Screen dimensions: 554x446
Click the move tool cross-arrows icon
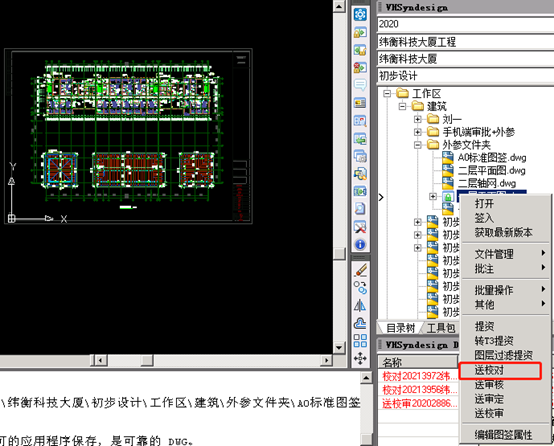click(360, 358)
